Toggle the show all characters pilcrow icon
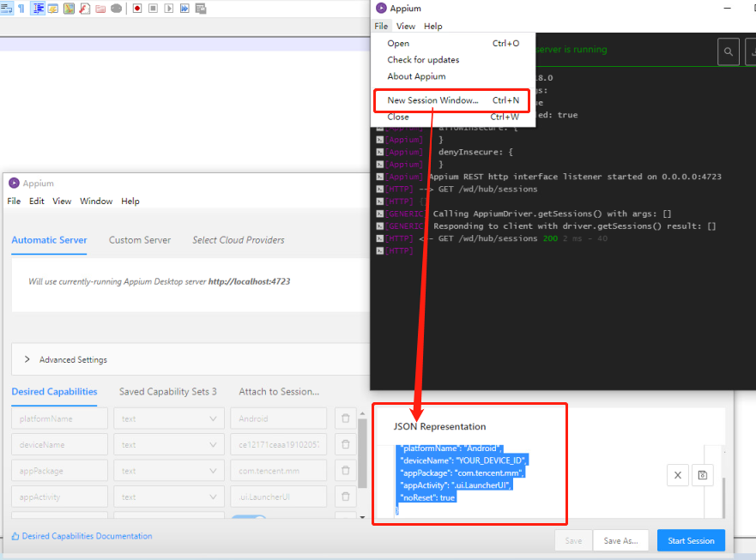The height and width of the screenshot is (560, 756). [21, 9]
